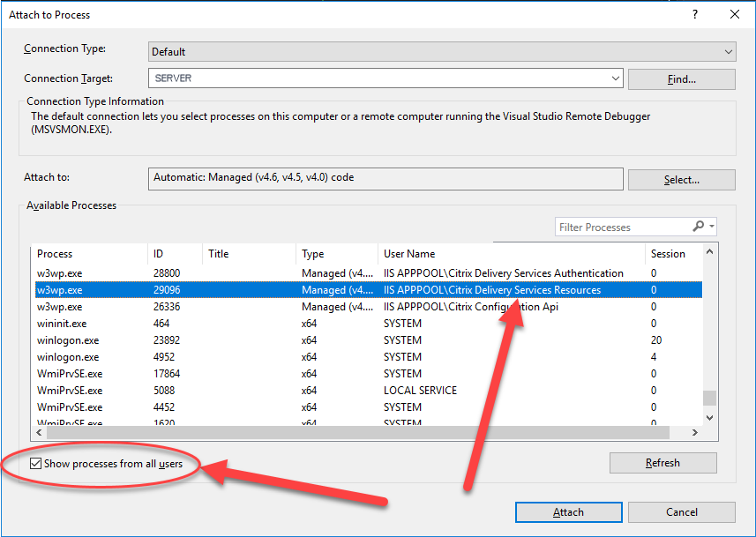Open the Connection Target dropdown arrow

[615, 78]
